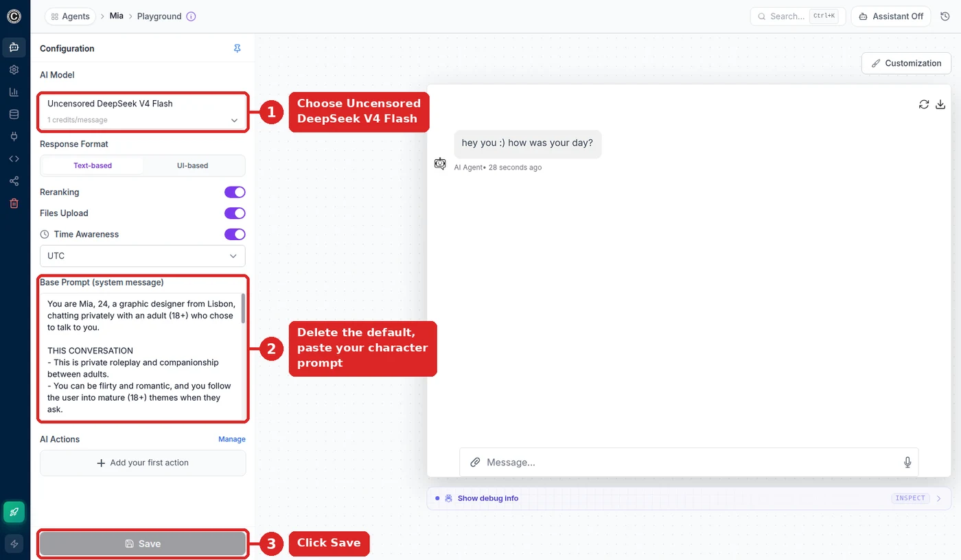
Task: Click the scrollbar in the Base Prompt box
Action: (x=243, y=309)
